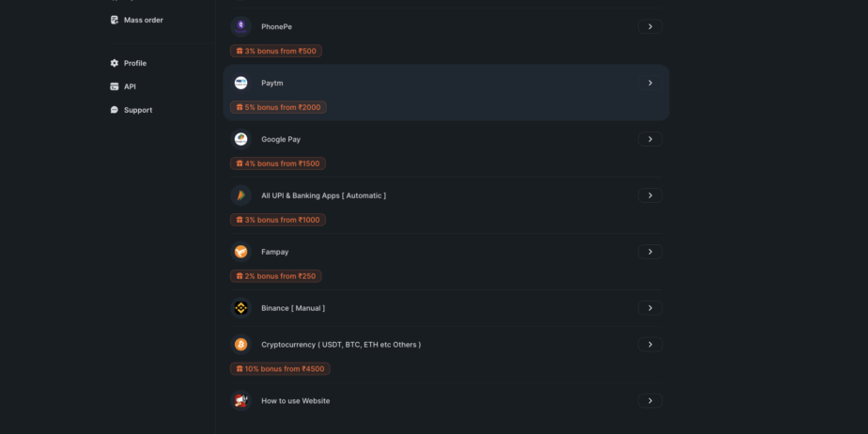The image size is (868, 434).
Task: Click the Fampay logo icon
Action: 240,252
